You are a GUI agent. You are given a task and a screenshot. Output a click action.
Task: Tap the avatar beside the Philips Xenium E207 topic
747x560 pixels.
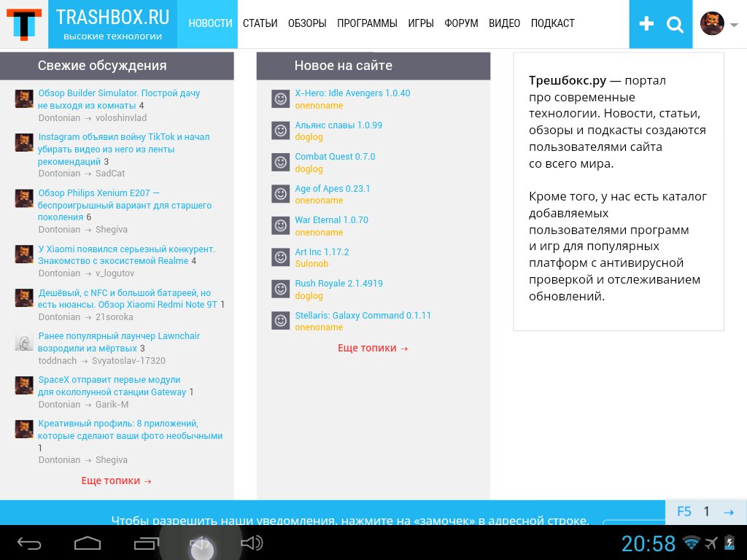(24, 198)
